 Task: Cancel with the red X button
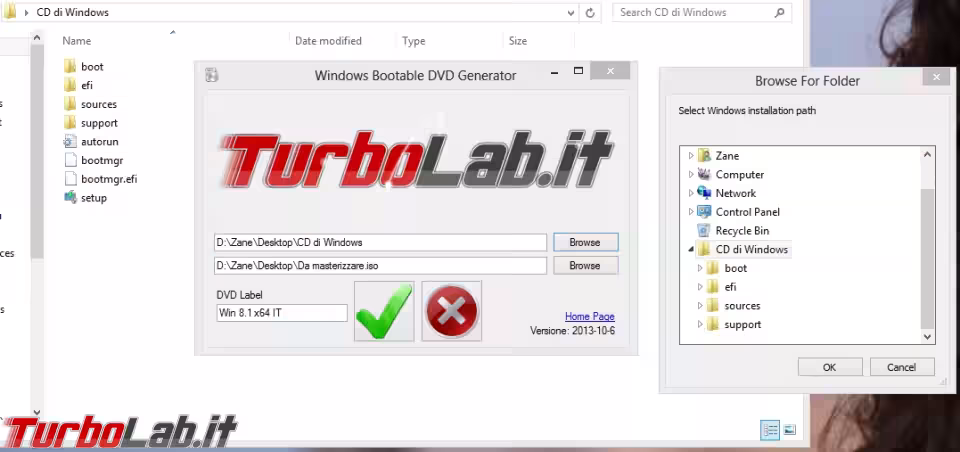[451, 311]
